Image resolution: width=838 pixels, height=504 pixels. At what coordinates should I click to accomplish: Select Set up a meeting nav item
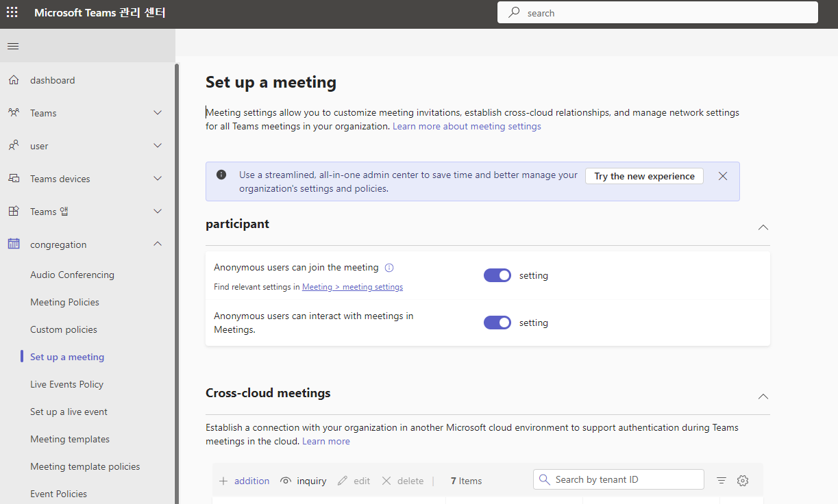pyautogui.click(x=67, y=357)
